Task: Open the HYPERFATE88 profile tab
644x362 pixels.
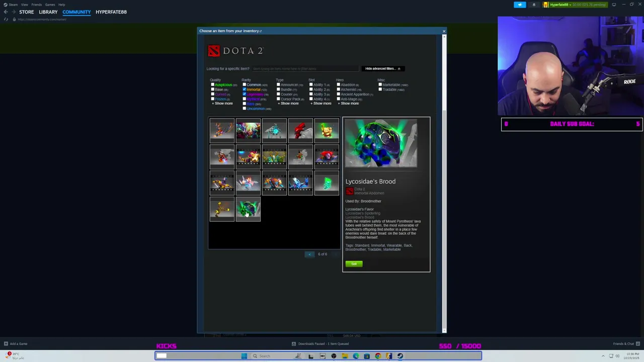Action: pyautogui.click(x=111, y=12)
